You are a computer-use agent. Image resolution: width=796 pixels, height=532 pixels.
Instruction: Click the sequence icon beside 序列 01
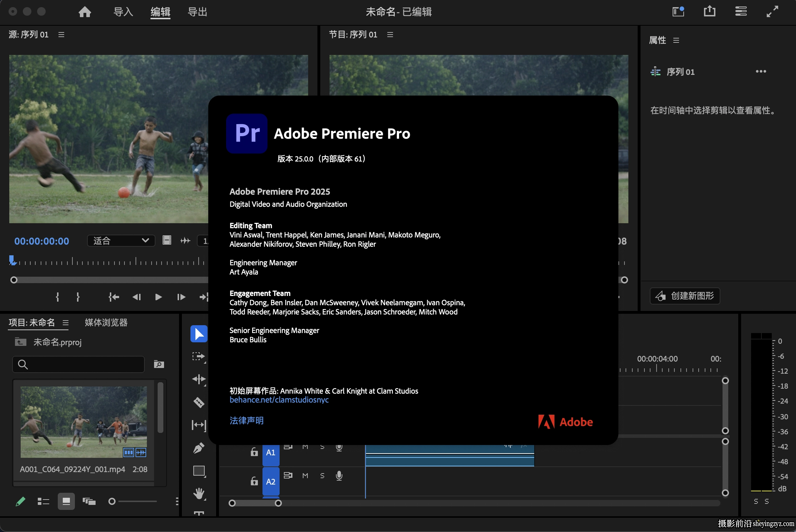point(655,72)
